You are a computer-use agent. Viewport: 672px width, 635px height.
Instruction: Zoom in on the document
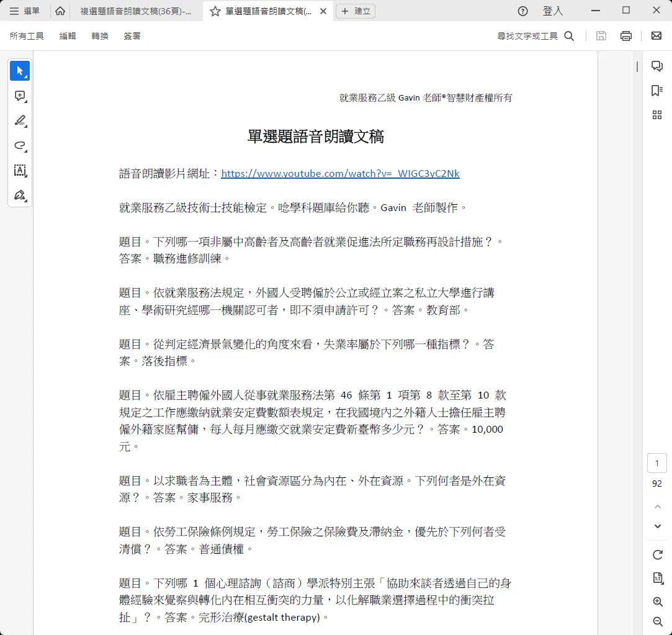pos(658,601)
